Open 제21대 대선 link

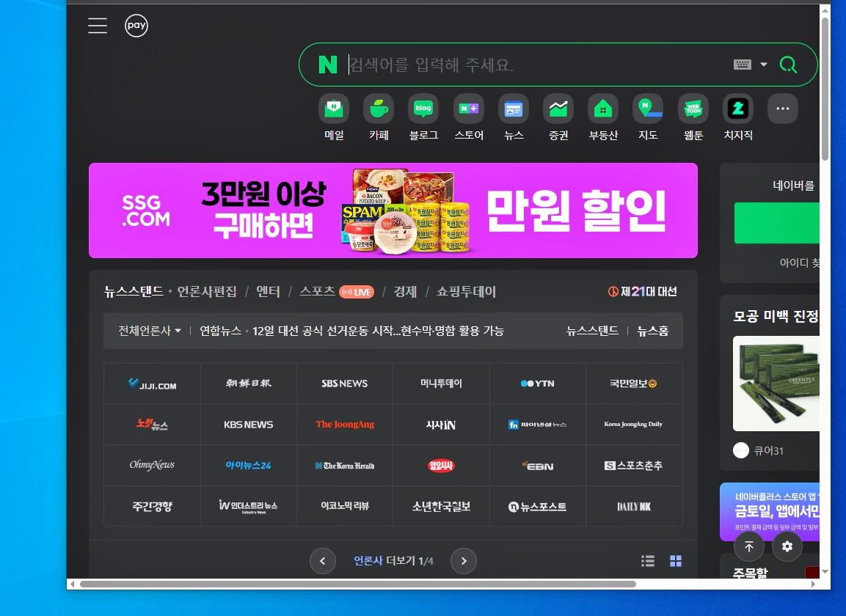(643, 291)
